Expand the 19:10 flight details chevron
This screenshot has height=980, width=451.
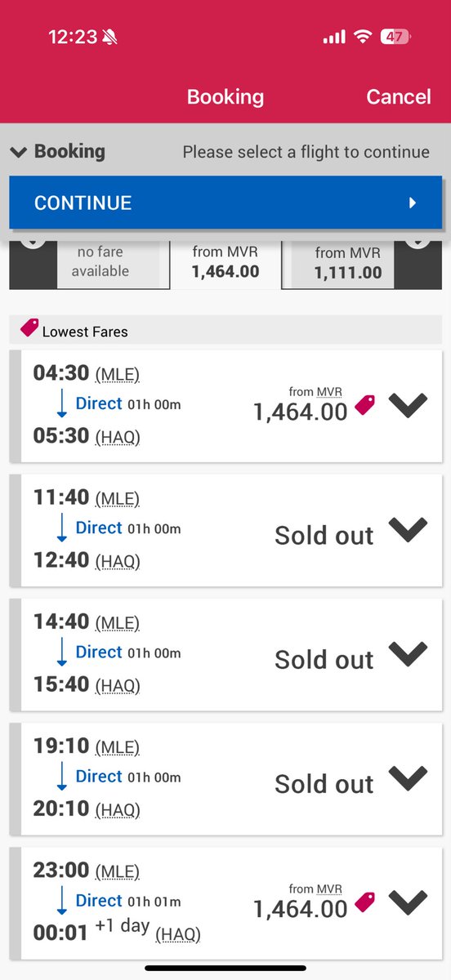click(x=408, y=778)
